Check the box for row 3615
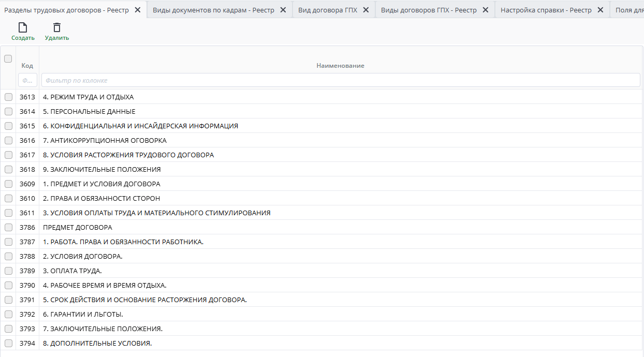Screen dimensions: 644x357 tap(8, 126)
